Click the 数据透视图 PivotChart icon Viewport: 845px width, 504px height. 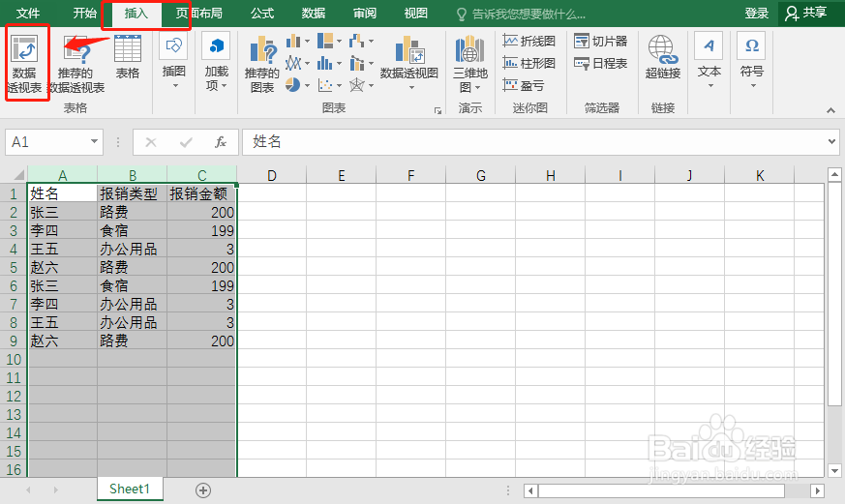[409, 49]
